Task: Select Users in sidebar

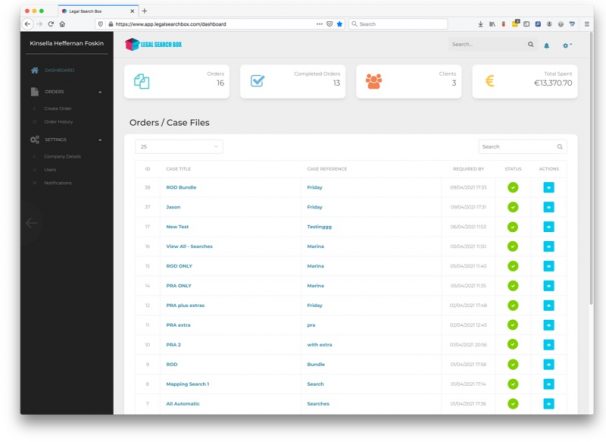Action: tap(50, 170)
